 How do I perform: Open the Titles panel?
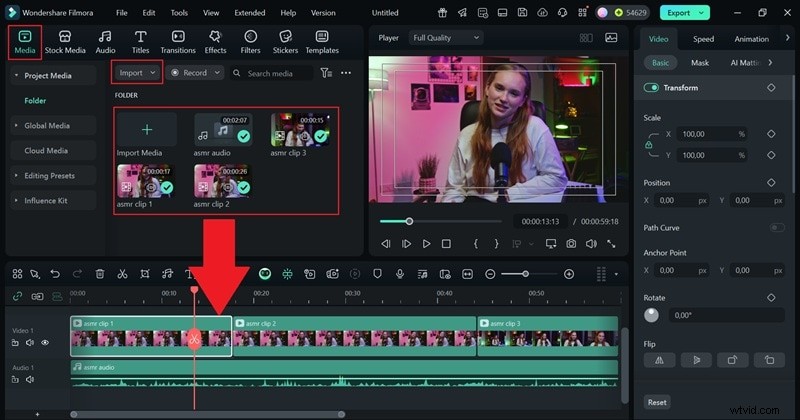pos(140,42)
